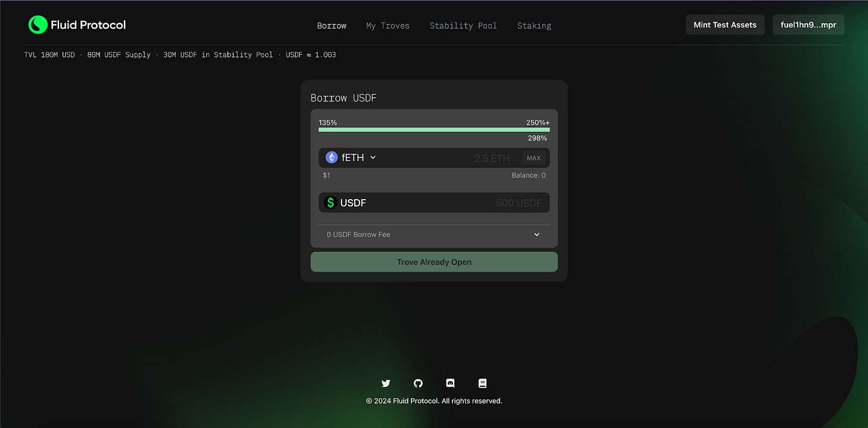
Task: Click the Fluid Protocol logo icon
Action: tap(38, 24)
